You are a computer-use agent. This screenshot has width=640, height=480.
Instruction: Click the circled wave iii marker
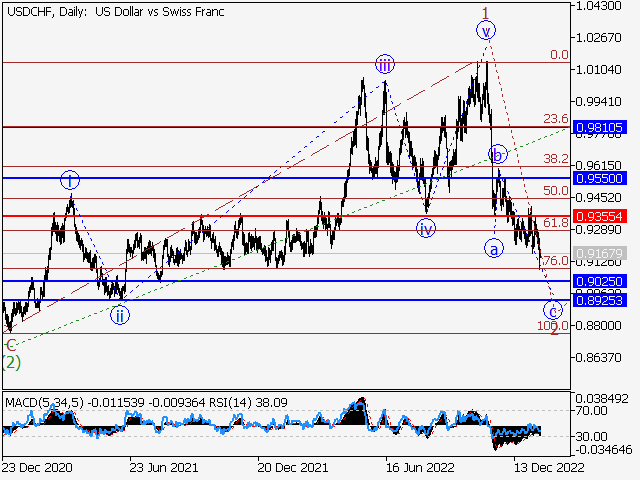pos(385,64)
